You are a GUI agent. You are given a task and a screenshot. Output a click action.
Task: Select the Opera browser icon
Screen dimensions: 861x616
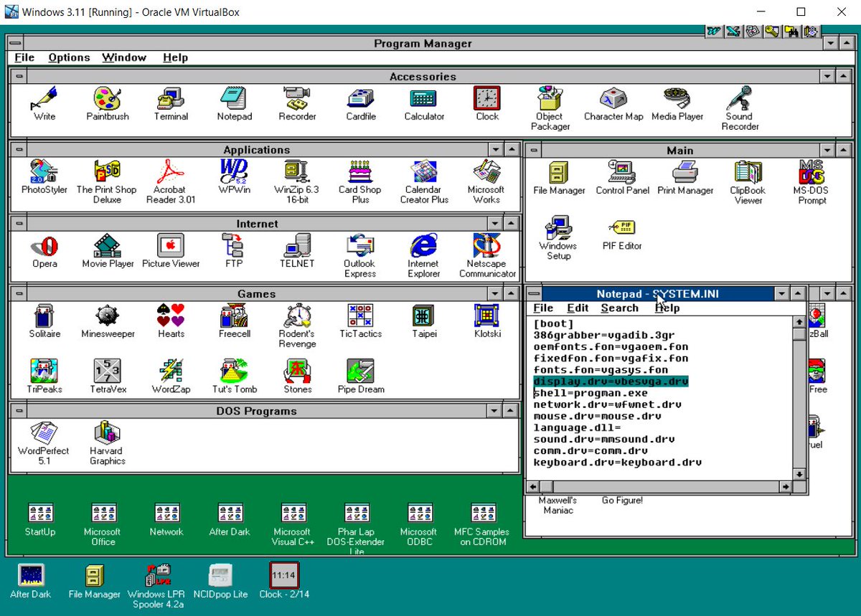point(44,251)
